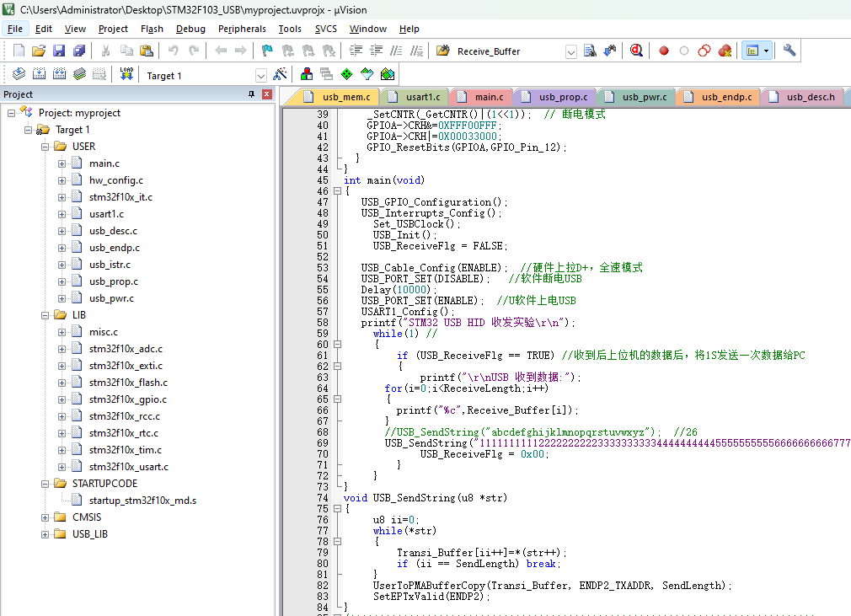Open the Configuration wrench icon
Viewport: 851px width, 616px height.
(789, 51)
